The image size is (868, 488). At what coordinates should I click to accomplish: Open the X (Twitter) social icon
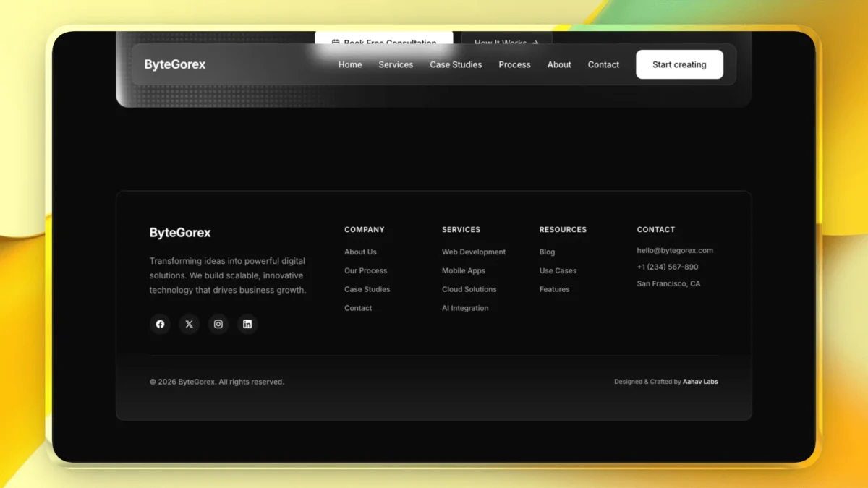click(189, 324)
